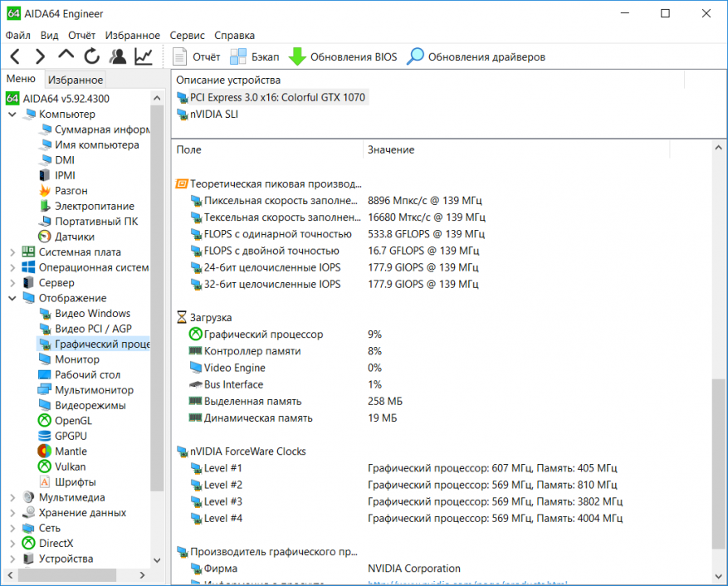Select Видеорежимы in the tree
This screenshot has height=586, width=728.
pyautogui.click(x=82, y=405)
